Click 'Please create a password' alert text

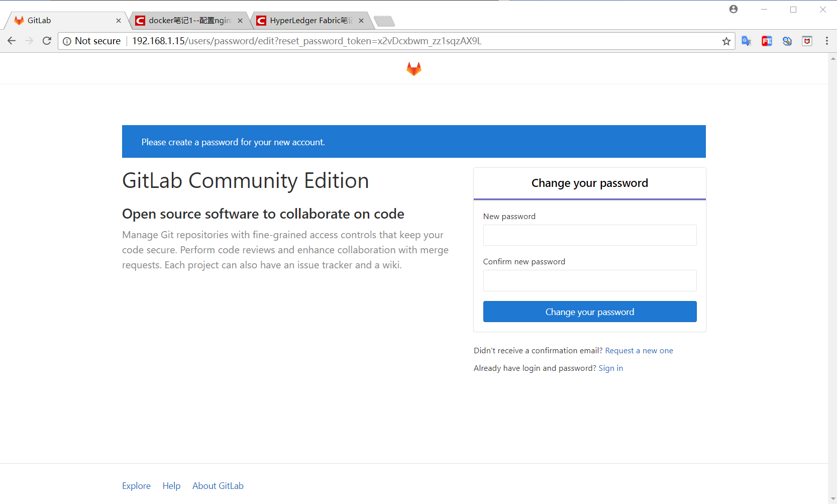pos(233,142)
